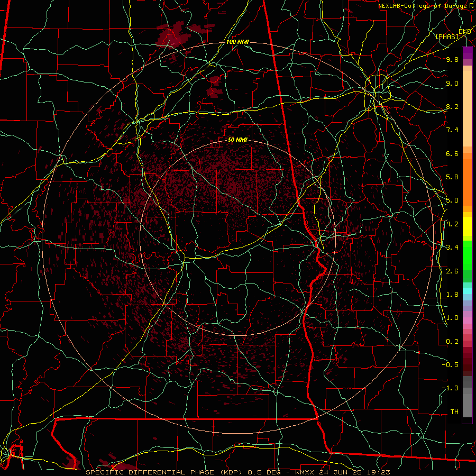Viewport: 476px width, 476px height.
Task: Click the 2.6 scale value
Action: [452, 271]
